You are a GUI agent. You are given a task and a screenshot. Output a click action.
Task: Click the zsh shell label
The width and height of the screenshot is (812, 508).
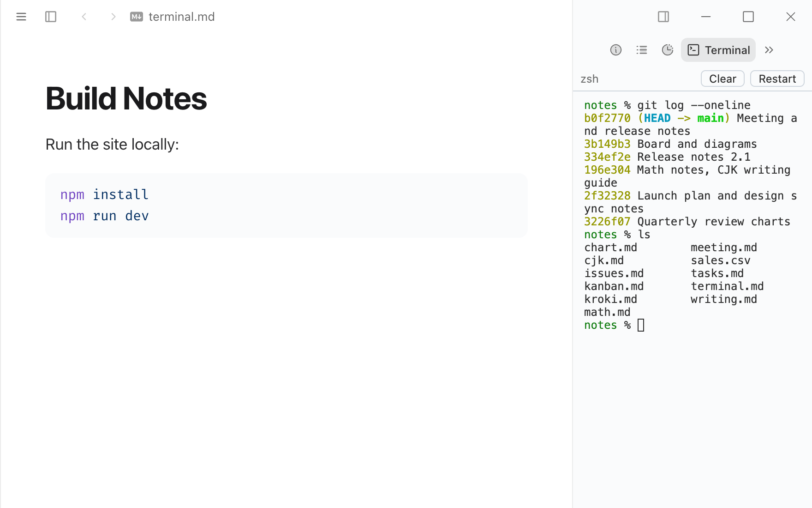tap(590, 79)
